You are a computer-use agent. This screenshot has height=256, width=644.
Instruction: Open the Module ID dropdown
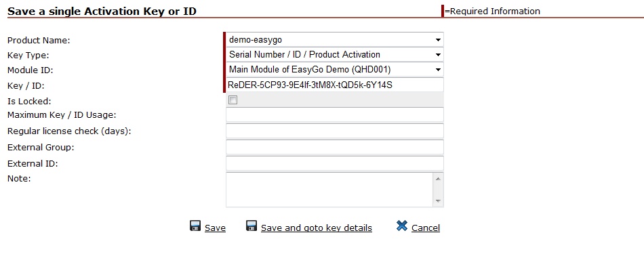(x=335, y=70)
